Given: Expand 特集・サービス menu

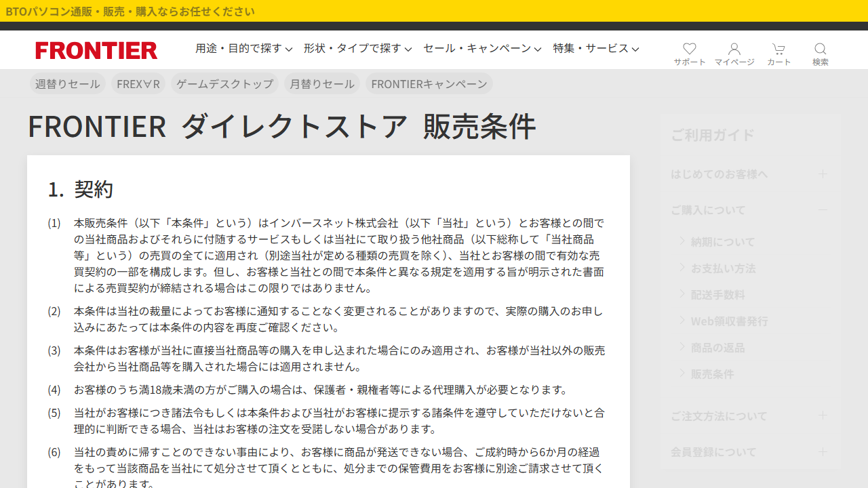Looking at the screenshot, I should (x=596, y=49).
